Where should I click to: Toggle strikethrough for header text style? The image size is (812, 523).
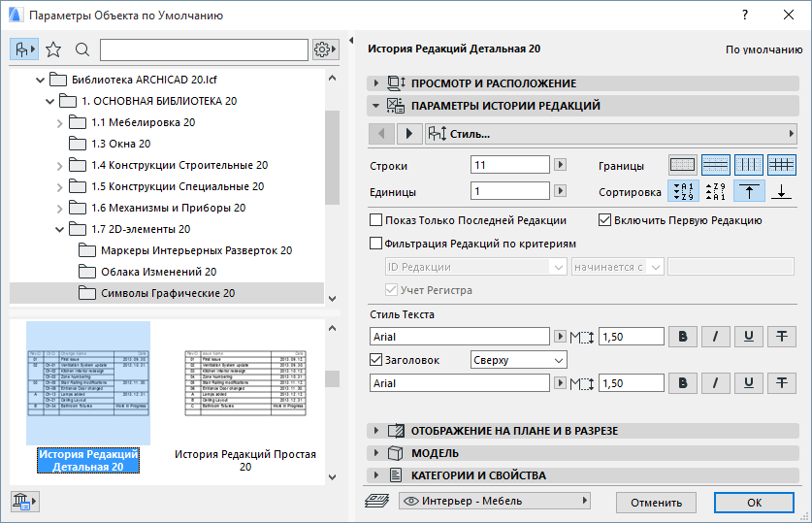point(782,383)
